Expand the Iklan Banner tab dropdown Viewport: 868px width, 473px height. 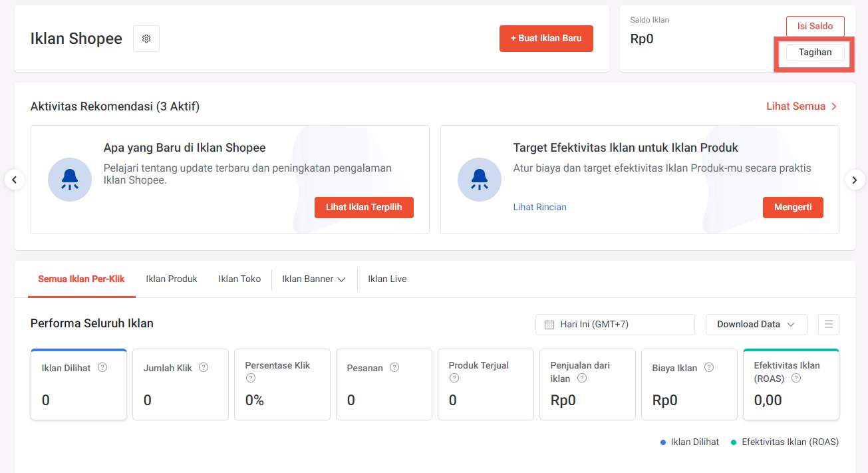point(314,279)
